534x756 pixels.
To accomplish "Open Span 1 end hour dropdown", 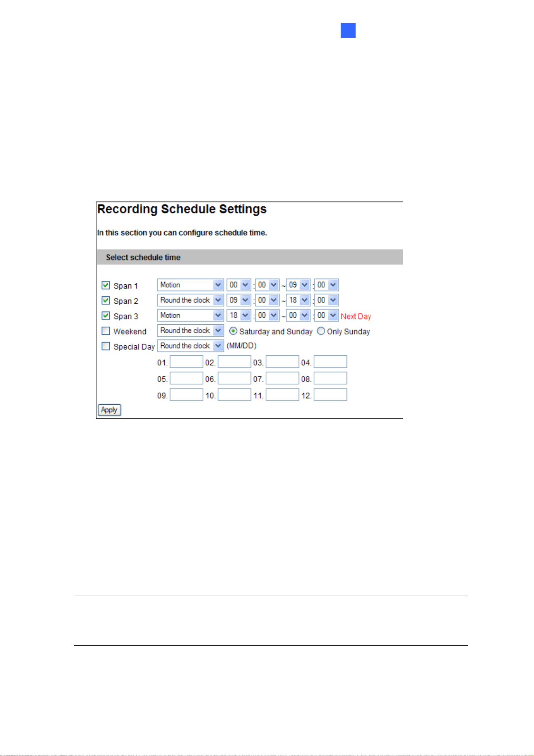I will pos(298,285).
